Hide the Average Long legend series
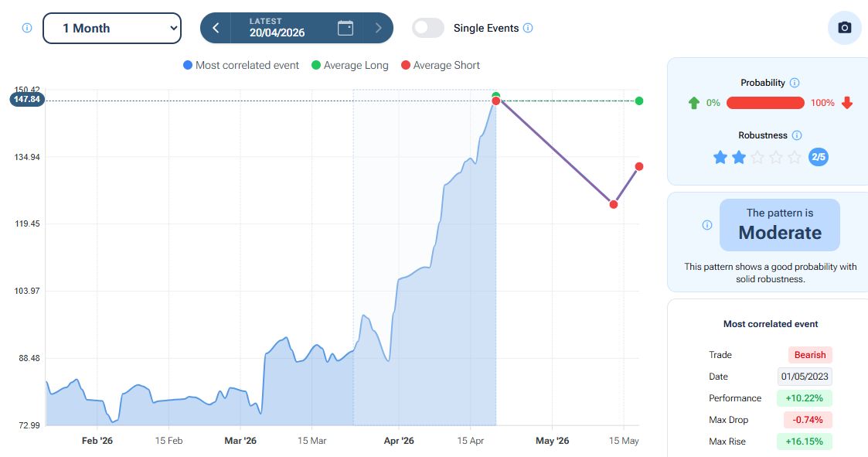This screenshot has width=868, height=457. (x=349, y=65)
